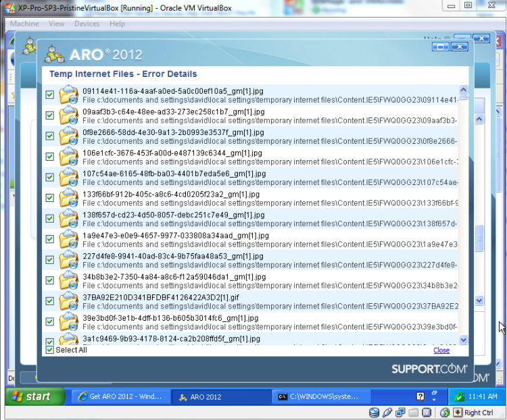
Task: Click the 11:41 AM taskbar clock
Action: click(483, 396)
